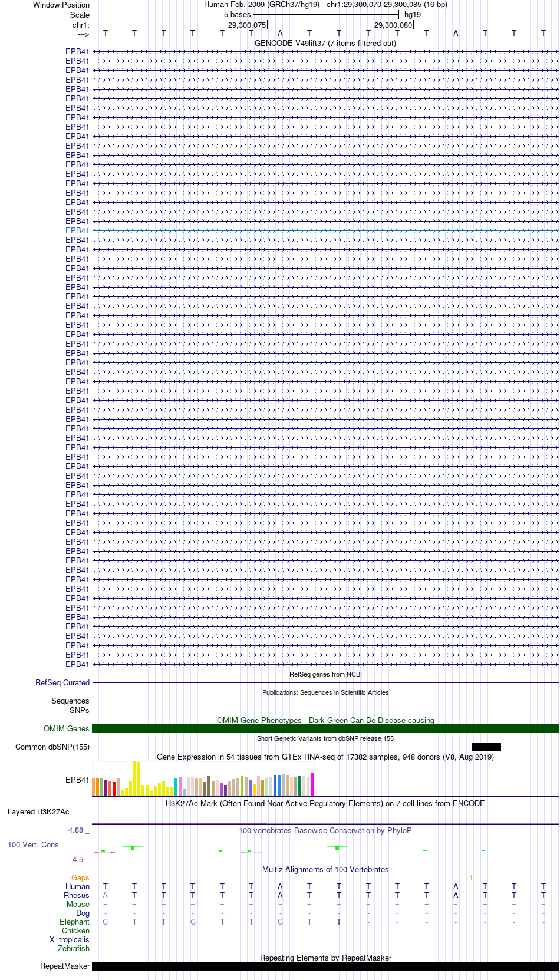Select the light-blue highlighted EPB41 transcript label
The height and width of the screenshot is (980, 560).
[x=77, y=230]
